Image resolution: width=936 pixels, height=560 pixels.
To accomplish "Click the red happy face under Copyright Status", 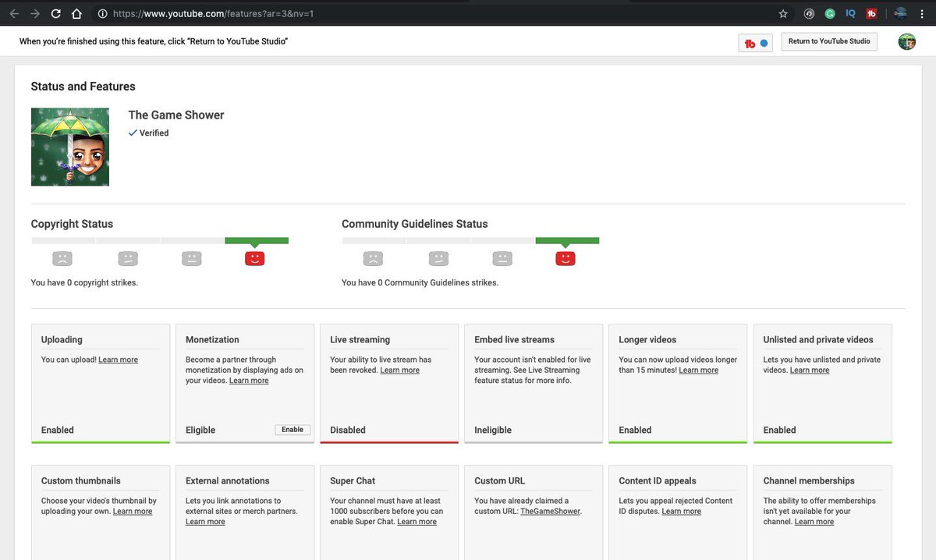I will [x=254, y=257].
